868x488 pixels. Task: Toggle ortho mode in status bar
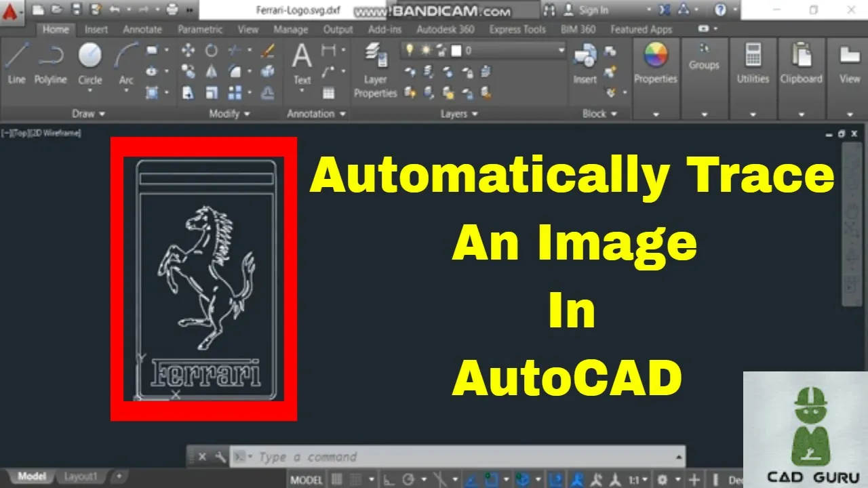pyautogui.click(x=389, y=480)
